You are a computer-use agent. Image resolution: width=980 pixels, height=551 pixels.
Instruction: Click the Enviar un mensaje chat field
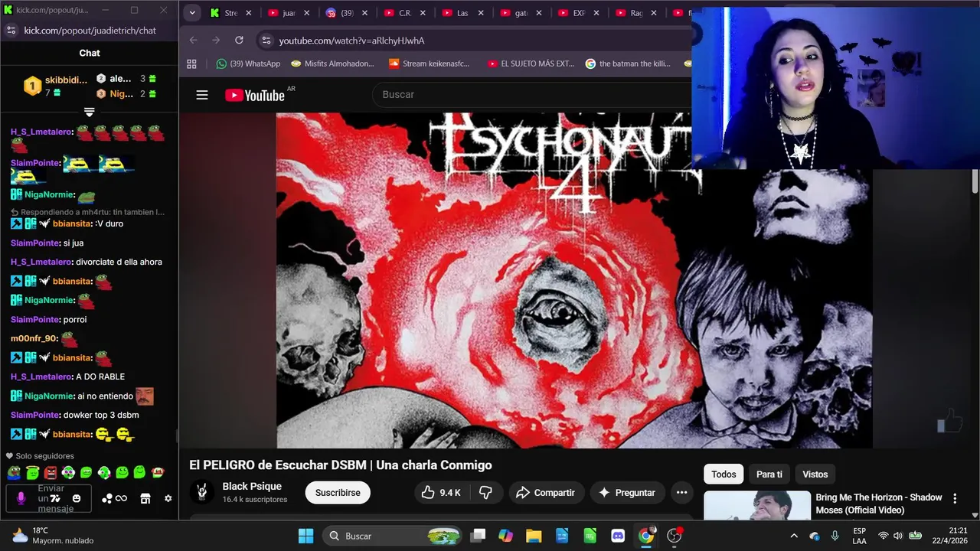pos(51,498)
